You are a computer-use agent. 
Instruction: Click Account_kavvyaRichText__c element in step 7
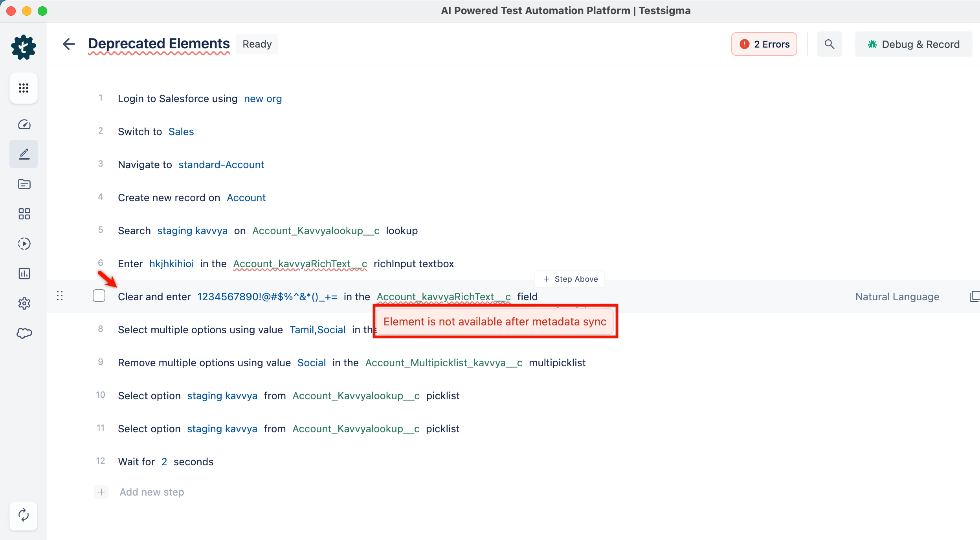(x=444, y=297)
